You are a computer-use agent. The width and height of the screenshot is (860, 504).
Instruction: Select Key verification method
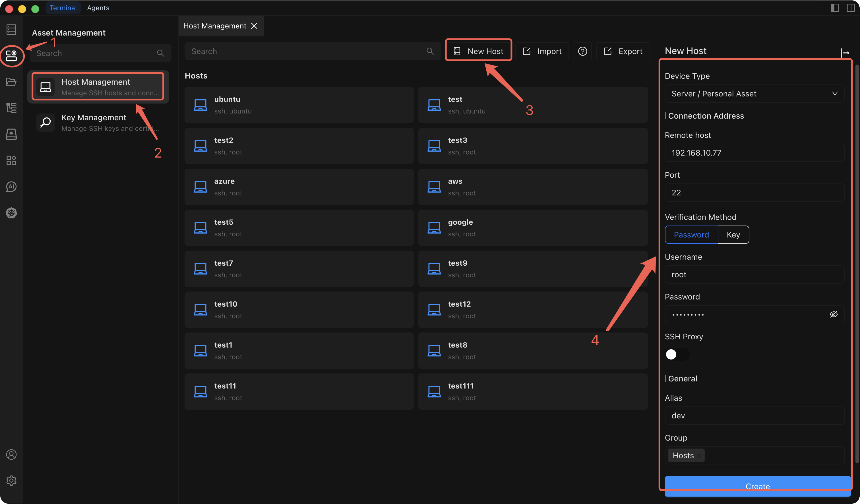733,235
